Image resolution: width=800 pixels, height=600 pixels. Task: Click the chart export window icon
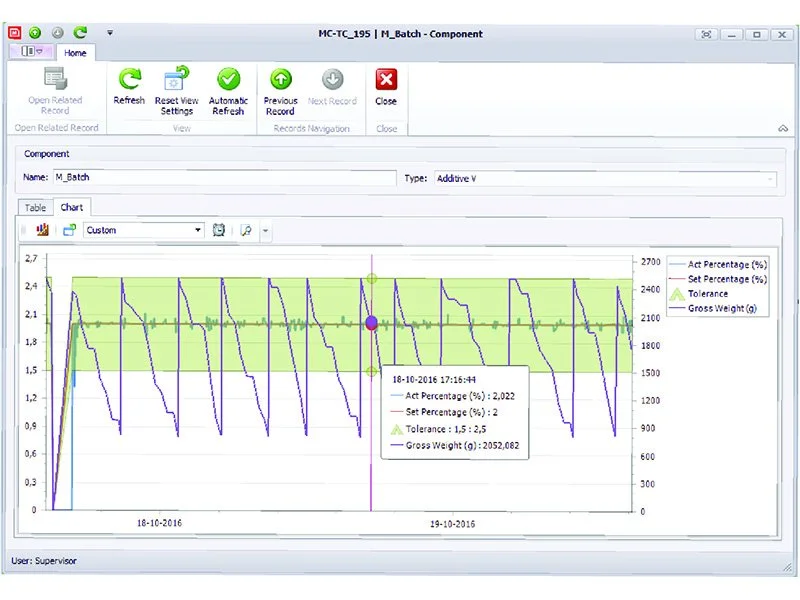(69, 230)
